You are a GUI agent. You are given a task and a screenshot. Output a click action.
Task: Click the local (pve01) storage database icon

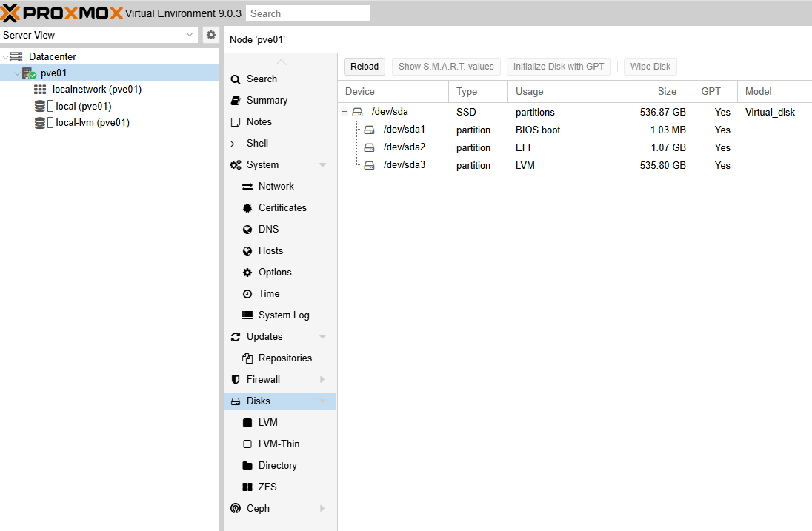pyautogui.click(x=40, y=106)
